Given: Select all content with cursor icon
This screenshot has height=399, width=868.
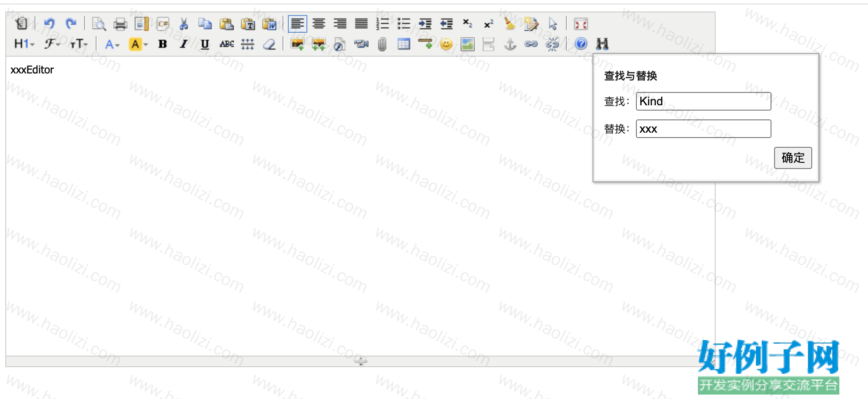Looking at the screenshot, I should pyautogui.click(x=553, y=23).
